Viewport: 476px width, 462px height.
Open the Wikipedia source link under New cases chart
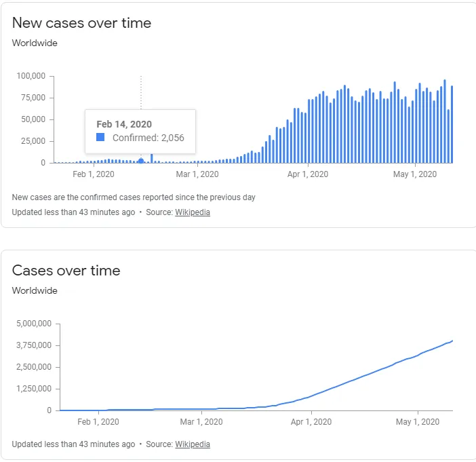[x=193, y=212]
